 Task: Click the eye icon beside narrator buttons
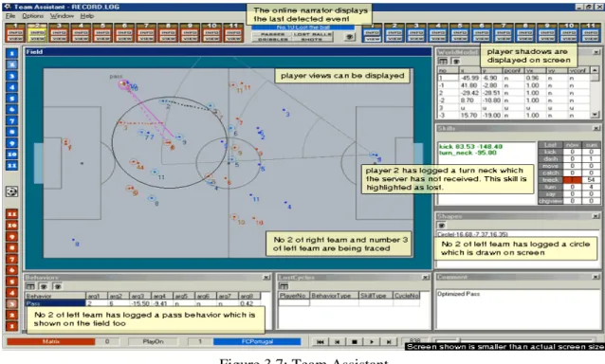tap(350, 37)
